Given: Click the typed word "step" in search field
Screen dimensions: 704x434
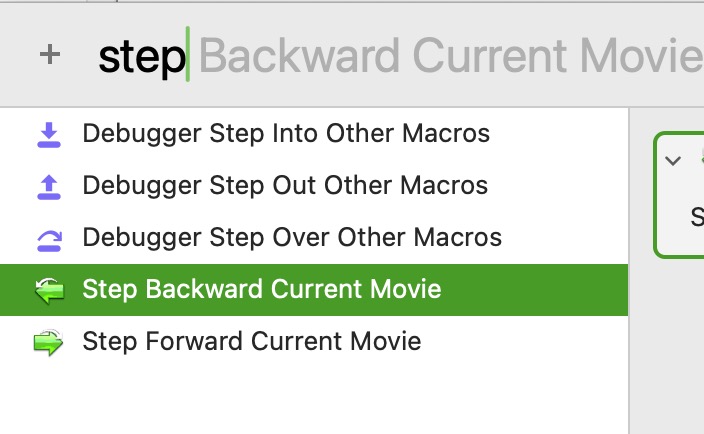Looking at the screenshot, I should [x=142, y=57].
